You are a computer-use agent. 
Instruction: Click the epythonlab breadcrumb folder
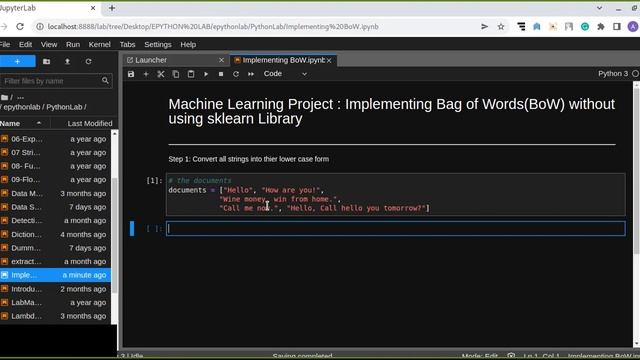coord(22,107)
